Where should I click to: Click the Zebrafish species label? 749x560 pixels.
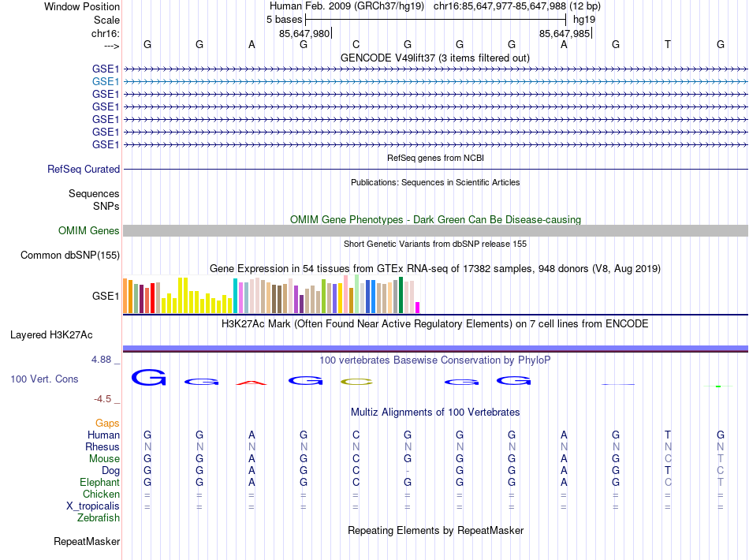click(99, 517)
